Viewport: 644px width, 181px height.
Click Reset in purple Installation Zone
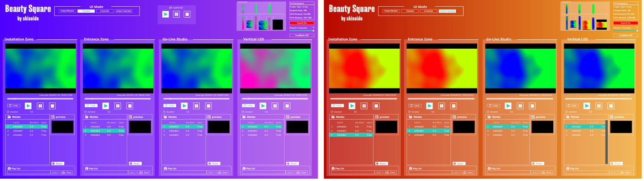coord(58,164)
